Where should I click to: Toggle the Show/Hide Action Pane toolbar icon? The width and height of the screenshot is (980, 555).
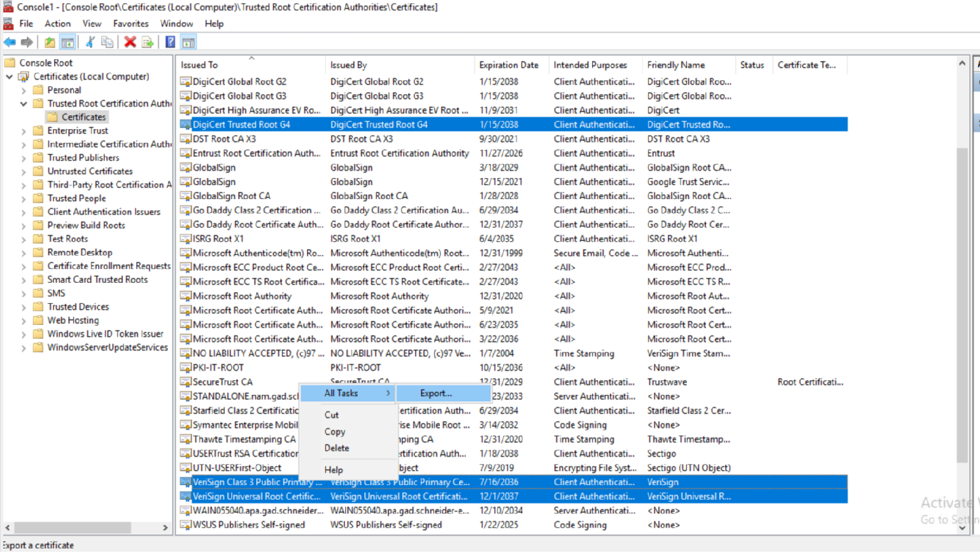(x=188, y=42)
